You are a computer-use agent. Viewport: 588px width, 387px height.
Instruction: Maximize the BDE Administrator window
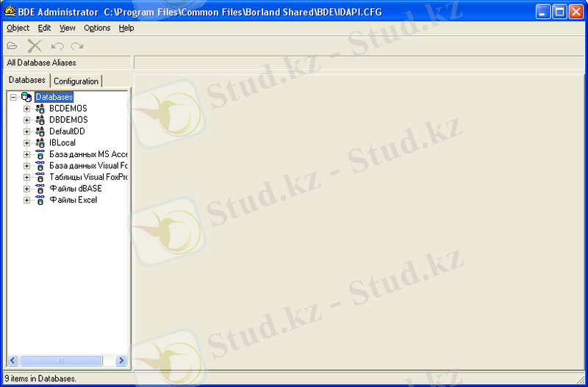click(x=559, y=12)
